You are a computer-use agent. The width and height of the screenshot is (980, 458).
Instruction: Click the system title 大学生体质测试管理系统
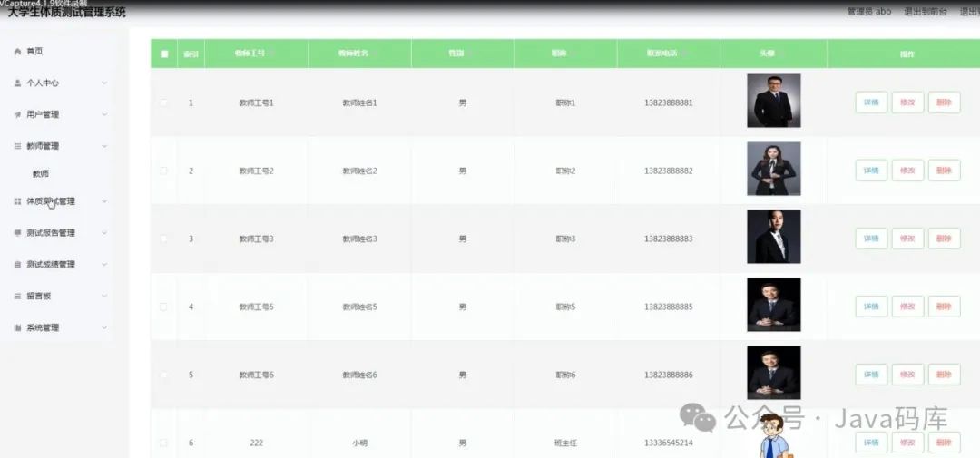[x=66, y=12]
